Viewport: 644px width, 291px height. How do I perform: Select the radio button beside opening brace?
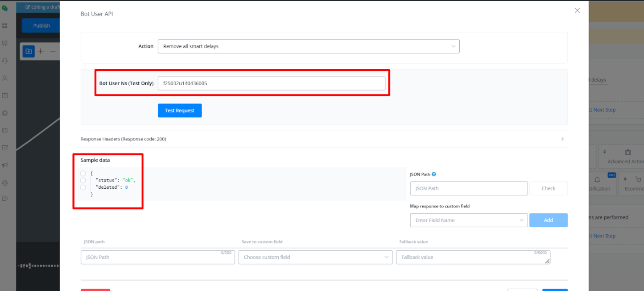coord(83,173)
